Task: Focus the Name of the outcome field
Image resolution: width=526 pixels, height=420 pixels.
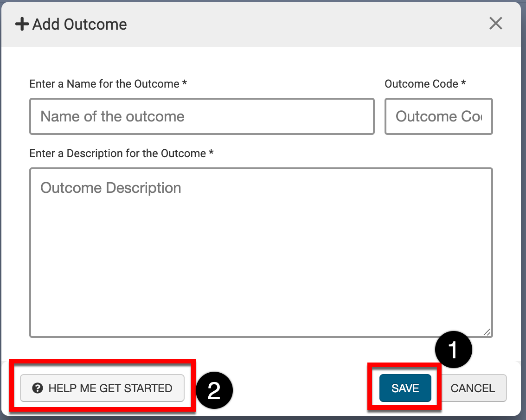Action: point(202,116)
